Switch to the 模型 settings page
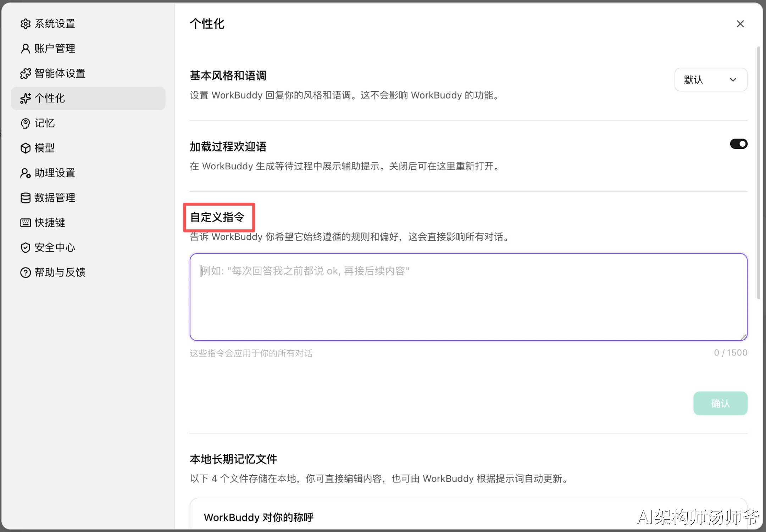Image resolution: width=766 pixels, height=532 pixels. point(88,148)
